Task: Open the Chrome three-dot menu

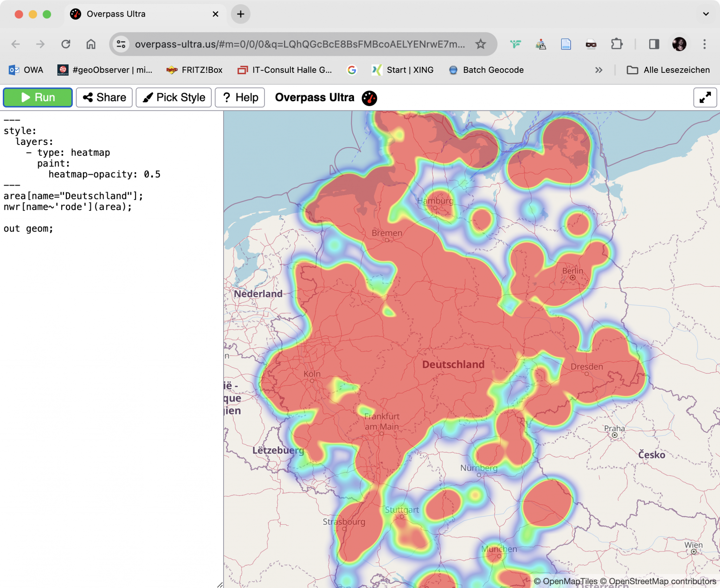Action: (705, 44)
